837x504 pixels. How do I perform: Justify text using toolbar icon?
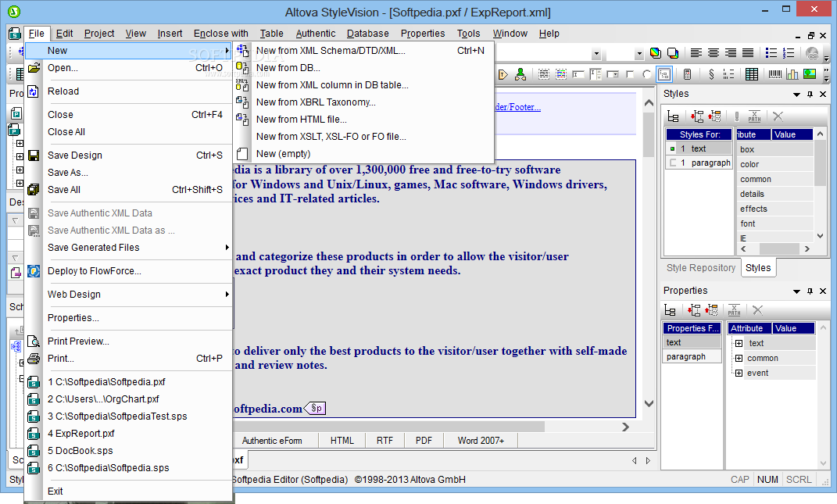click(748, 53)
